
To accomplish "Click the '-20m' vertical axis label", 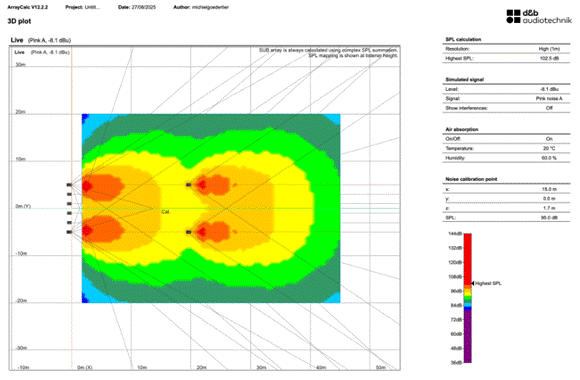I will pyautogui.click(x=20, y=301).
